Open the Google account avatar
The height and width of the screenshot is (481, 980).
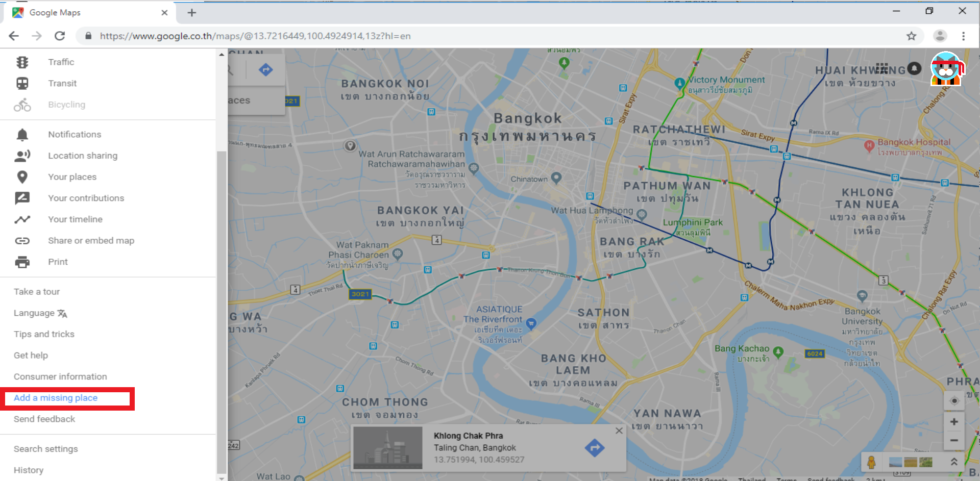tap(946, 69)
